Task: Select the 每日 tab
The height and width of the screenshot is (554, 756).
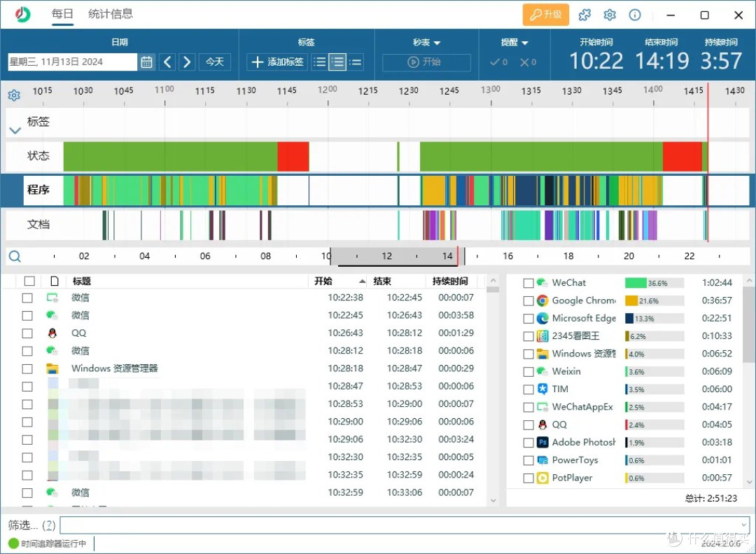Action: point(62,14)
